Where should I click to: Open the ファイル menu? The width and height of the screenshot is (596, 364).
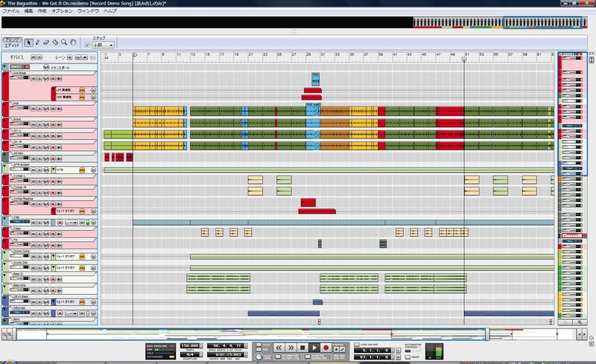click(x=11, y=11)
